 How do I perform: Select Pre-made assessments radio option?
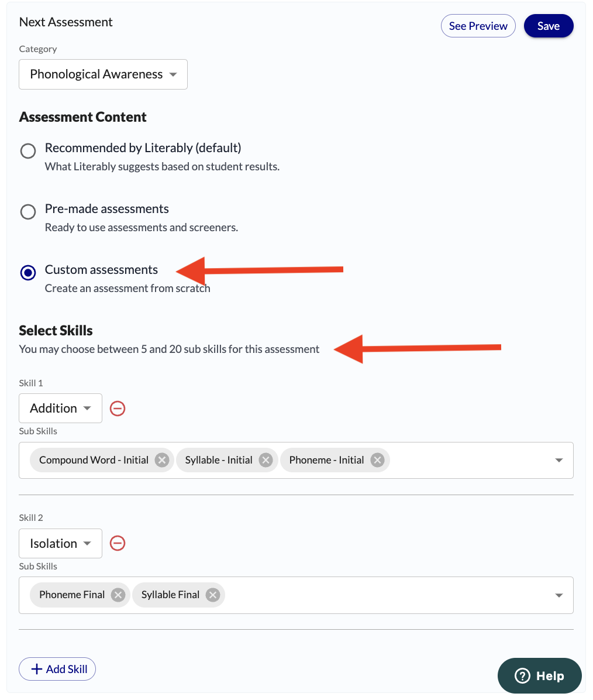[x=28, y=212]
